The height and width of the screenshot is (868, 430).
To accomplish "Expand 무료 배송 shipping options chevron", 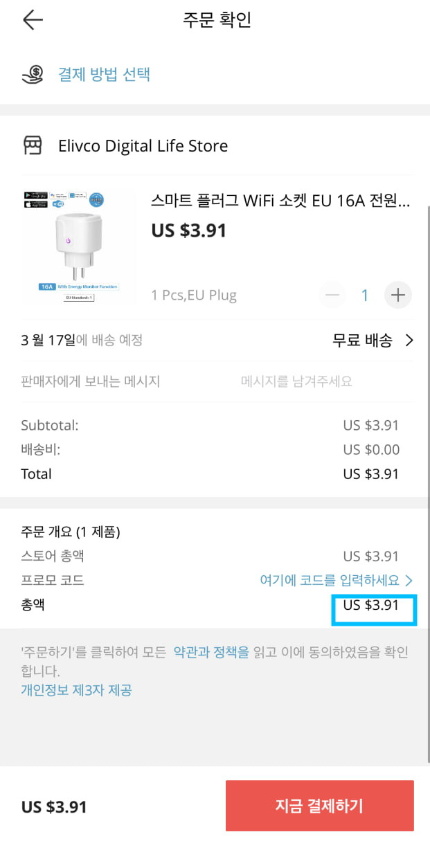I will pos(409,340).
